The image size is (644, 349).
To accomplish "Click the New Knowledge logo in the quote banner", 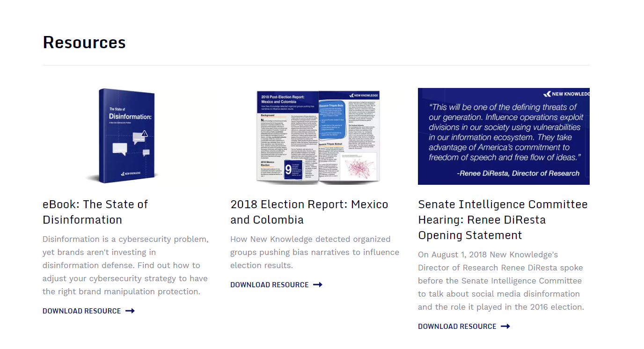I will tap(566, 94).
